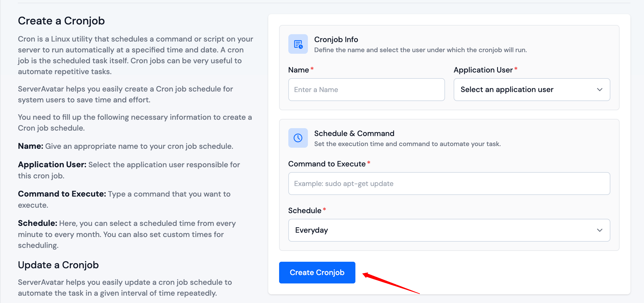This screenshot has height=303, width=644.
Task: Click the "Cronjob Info" section title
Action: [336, 40]
